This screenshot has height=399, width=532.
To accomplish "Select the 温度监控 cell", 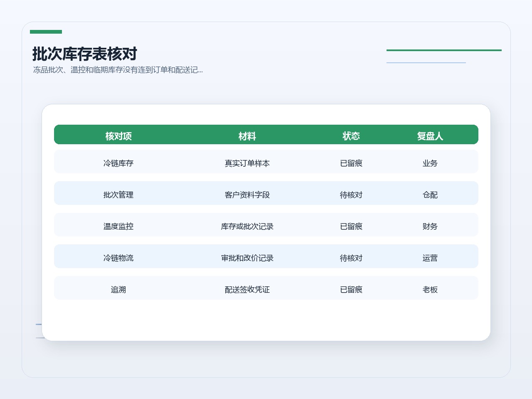I will point(118,227).
